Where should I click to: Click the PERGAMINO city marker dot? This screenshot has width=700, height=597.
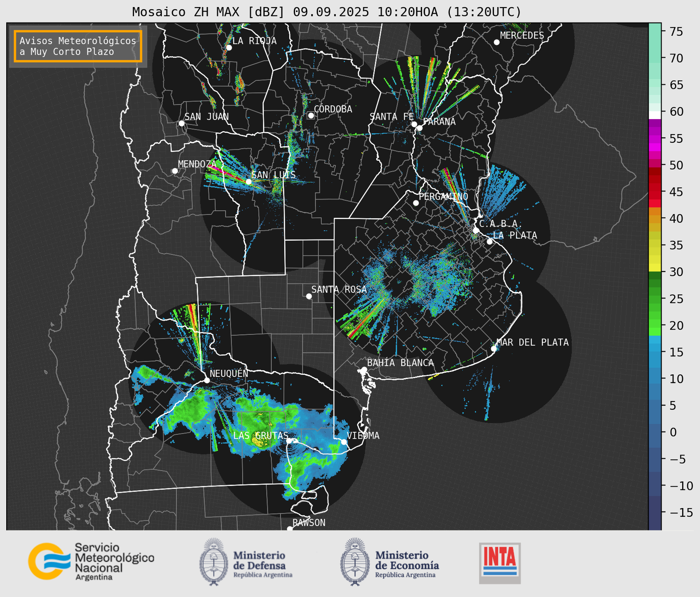tap(416, 203)
